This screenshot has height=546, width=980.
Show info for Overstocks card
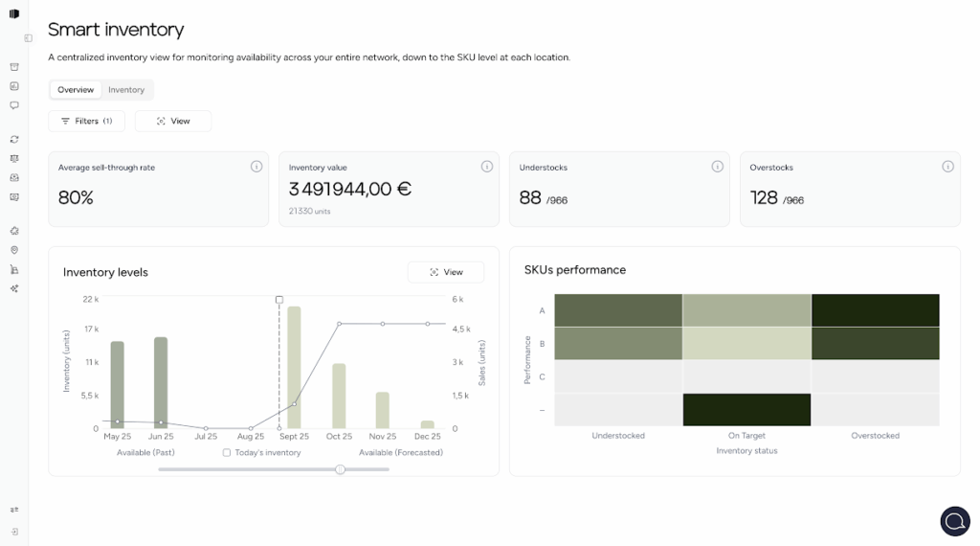[x=947, y=167]
